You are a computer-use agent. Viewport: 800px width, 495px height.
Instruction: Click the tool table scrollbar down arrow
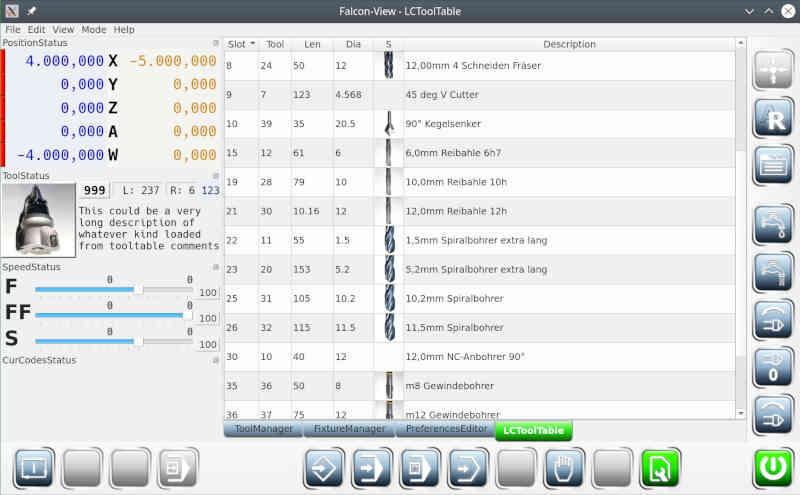(741, 413)
